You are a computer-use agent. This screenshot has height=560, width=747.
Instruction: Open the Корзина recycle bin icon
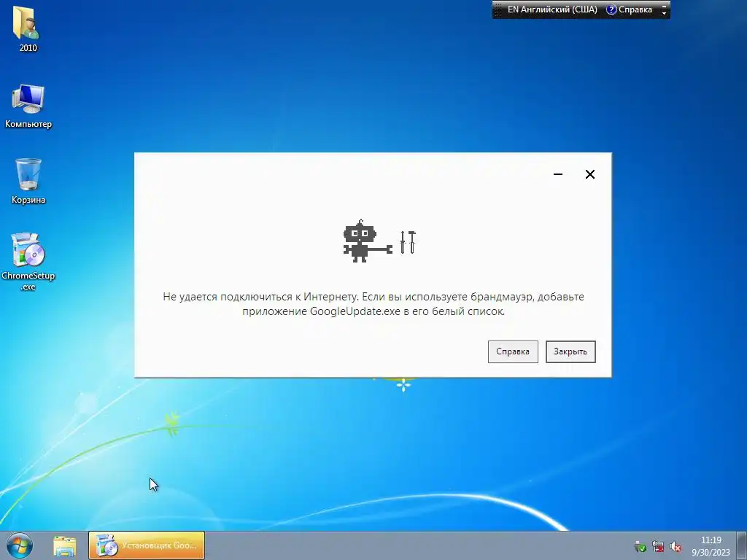pos(28,182)
